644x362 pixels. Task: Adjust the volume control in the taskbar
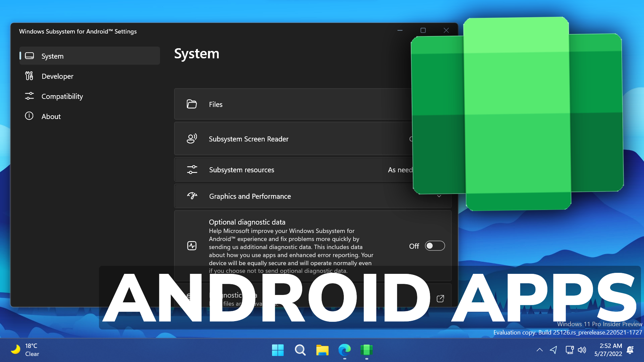(x=583, y=350)
